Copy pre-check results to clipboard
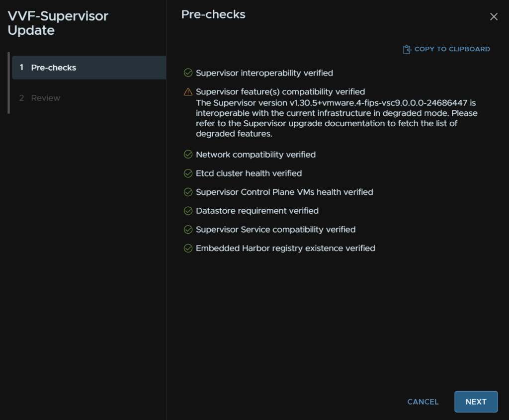This screenshot has height=420, width=509. point(446,49)
